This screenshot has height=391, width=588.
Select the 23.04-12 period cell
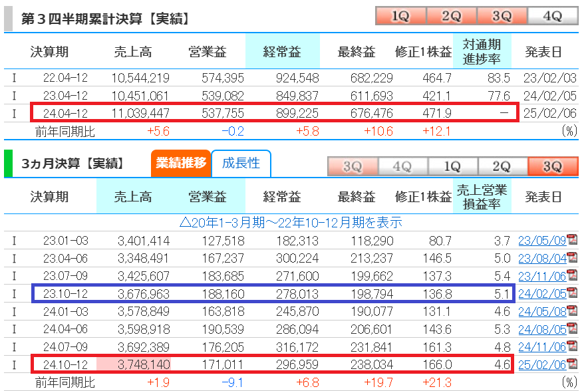pos(65,96)
